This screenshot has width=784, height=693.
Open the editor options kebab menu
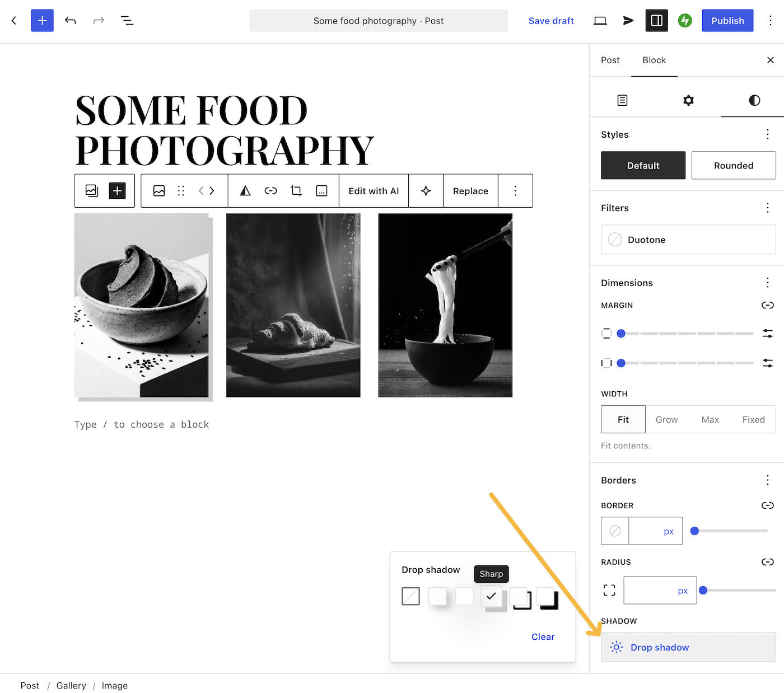tap(771, 21)
